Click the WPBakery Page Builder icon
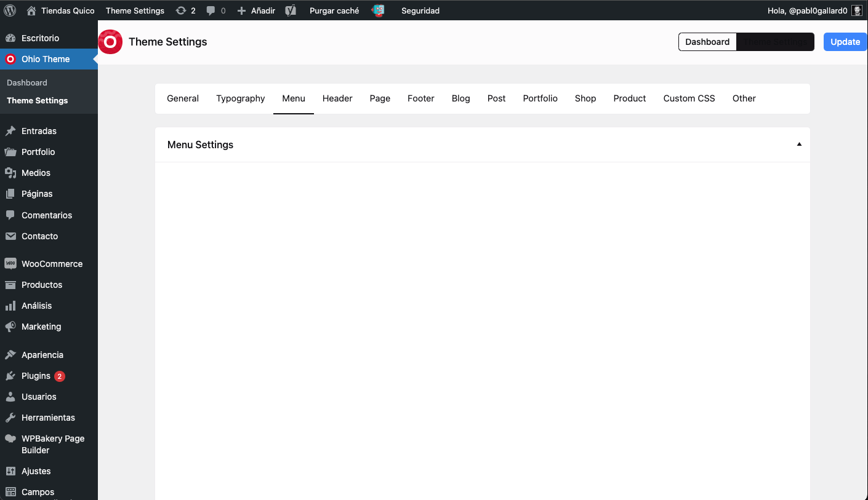This screenshot has height=500, width=868. (x=10, y=438)
